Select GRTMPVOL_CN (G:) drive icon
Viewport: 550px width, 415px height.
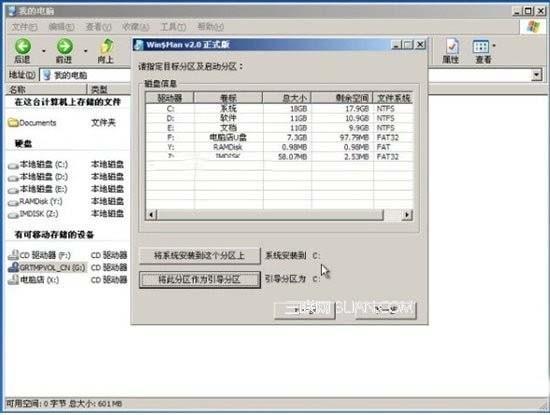13,267
